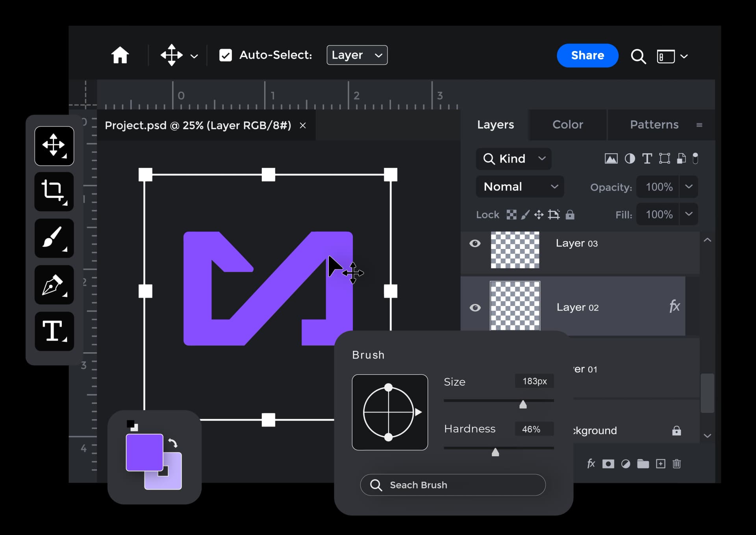
Task: Select the Pen tool
Action: click(54, 285)
